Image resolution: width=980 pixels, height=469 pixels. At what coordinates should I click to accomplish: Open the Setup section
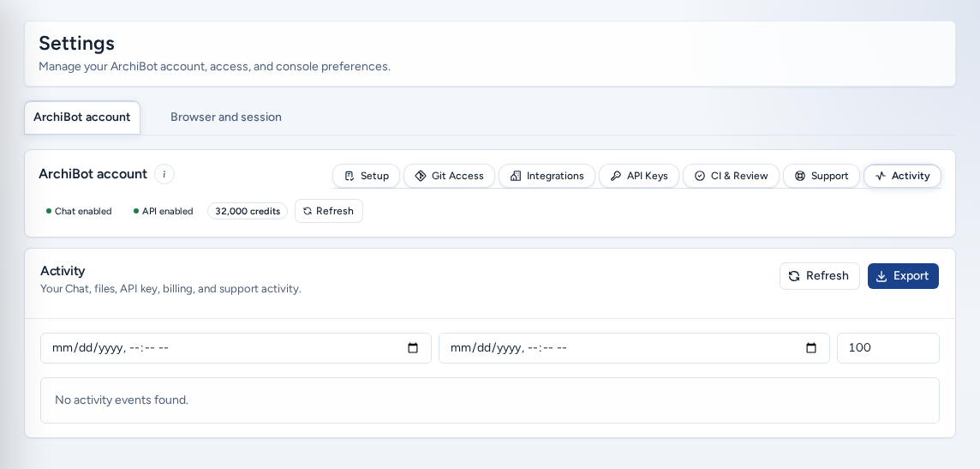tap(367, 176)
